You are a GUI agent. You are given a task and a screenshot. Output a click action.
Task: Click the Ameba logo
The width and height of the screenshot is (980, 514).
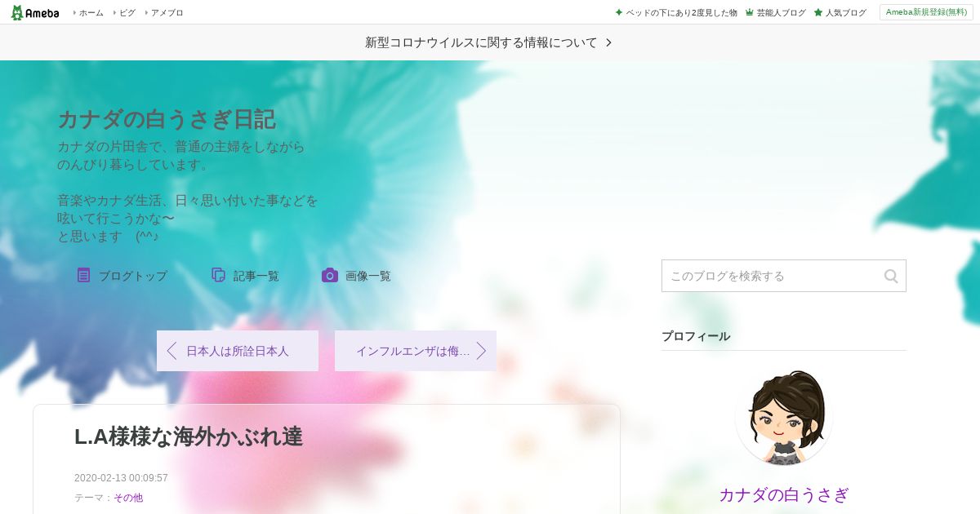pyautogui.click(x=34, y=12)
